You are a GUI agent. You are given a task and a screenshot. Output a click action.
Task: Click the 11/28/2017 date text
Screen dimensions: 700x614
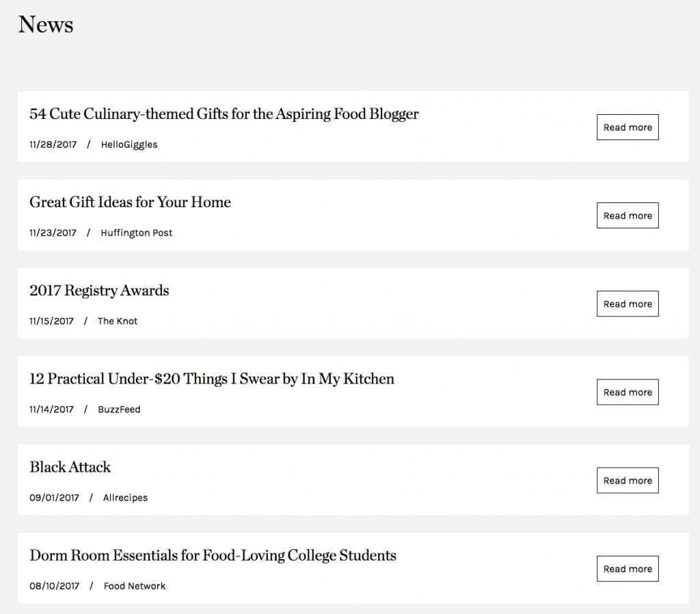[53, 145]
